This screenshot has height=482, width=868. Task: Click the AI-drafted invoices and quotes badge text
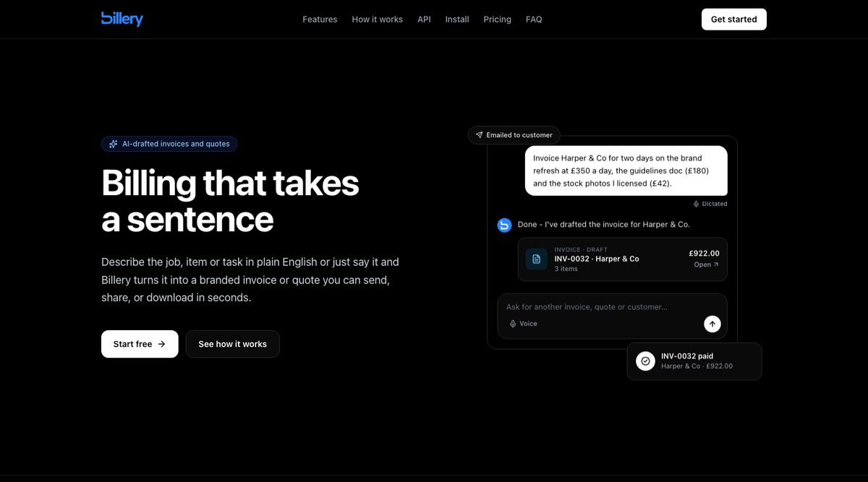tap(176, 144)
